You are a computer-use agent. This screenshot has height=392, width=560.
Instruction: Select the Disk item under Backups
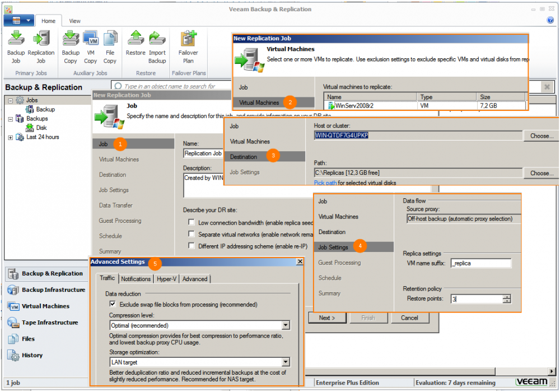point(36,128)
